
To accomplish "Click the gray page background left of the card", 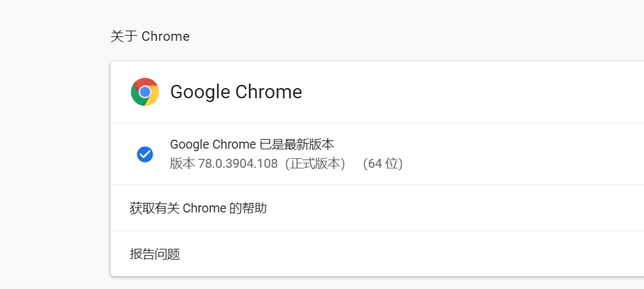I will (55, 164).
